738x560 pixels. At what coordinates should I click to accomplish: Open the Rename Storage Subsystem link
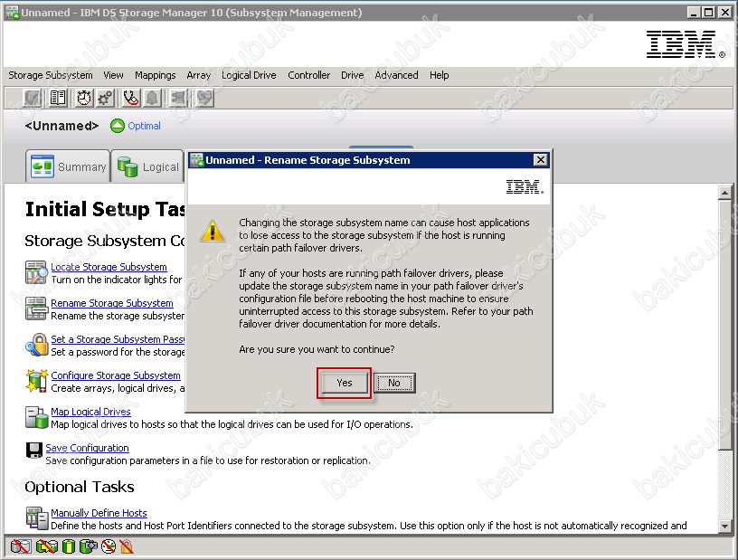coord(112,303)
